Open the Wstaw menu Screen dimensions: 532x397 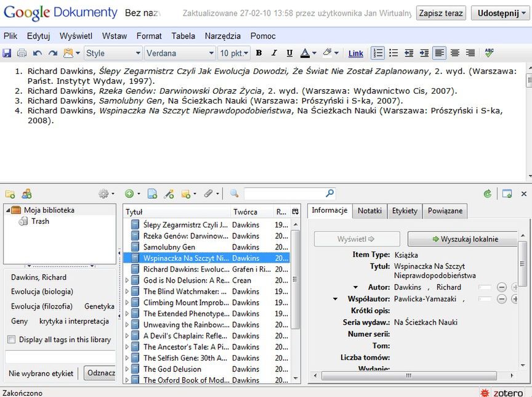pos(115,36)
